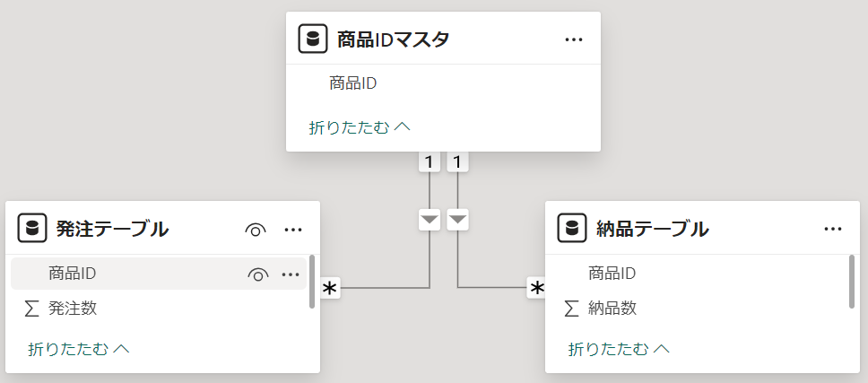Click the sigma icon next to 納品数
Viewport: 868px width, 383px height.
click(x=571, y=309)
